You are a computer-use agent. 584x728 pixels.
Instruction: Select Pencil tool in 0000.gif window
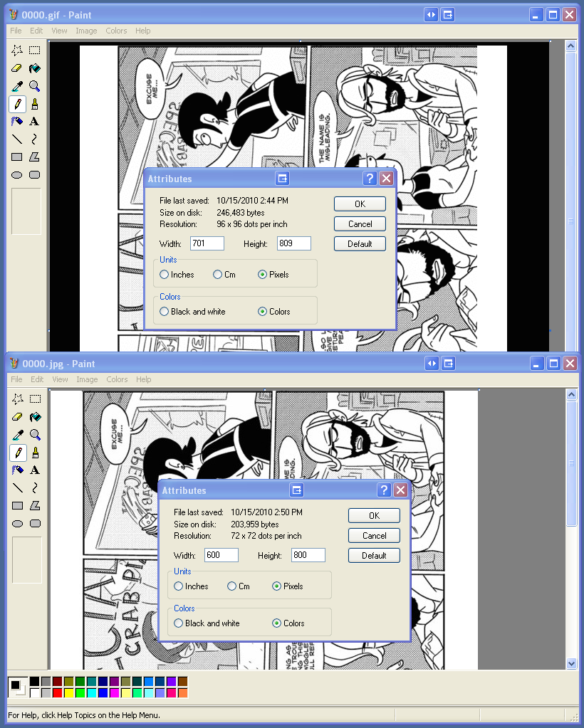(x=17, y=103)
